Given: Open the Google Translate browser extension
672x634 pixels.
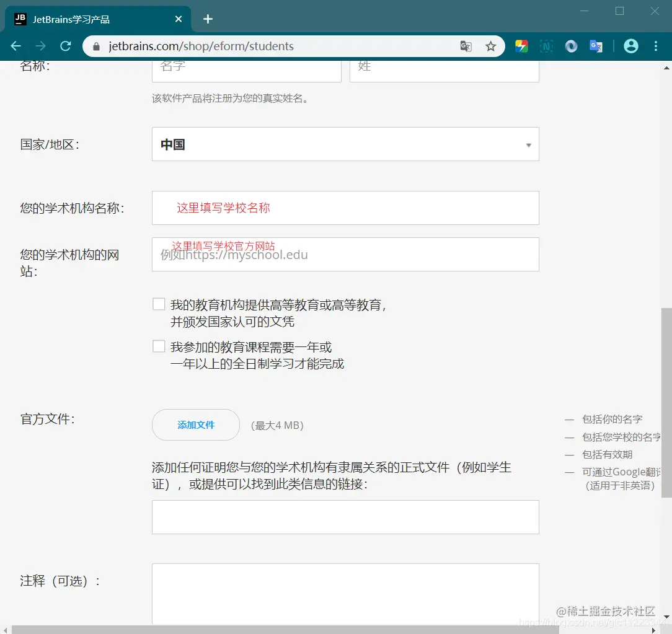Looking at the screenshot, I should (596, 46).
